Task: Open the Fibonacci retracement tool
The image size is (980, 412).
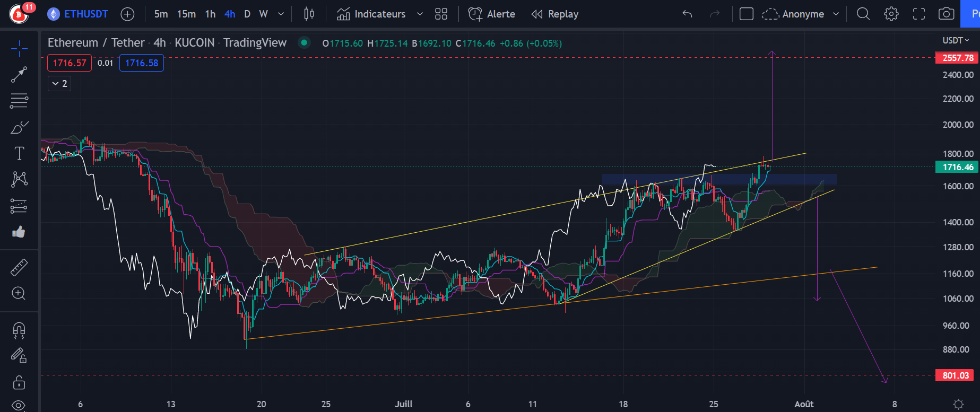Action: click(x=19, y=100)
